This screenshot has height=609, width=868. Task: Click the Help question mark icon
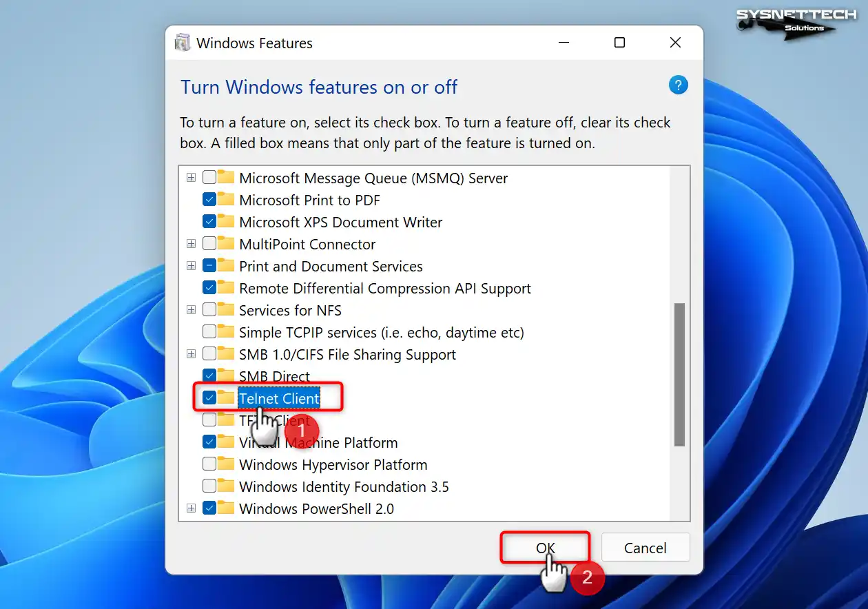click(678, 85)
